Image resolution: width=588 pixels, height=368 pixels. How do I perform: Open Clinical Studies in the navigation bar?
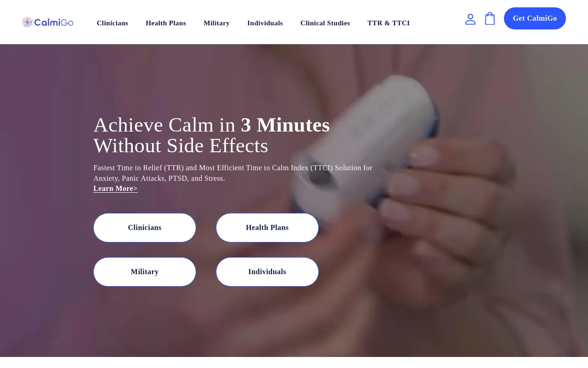tap(325, 23)
